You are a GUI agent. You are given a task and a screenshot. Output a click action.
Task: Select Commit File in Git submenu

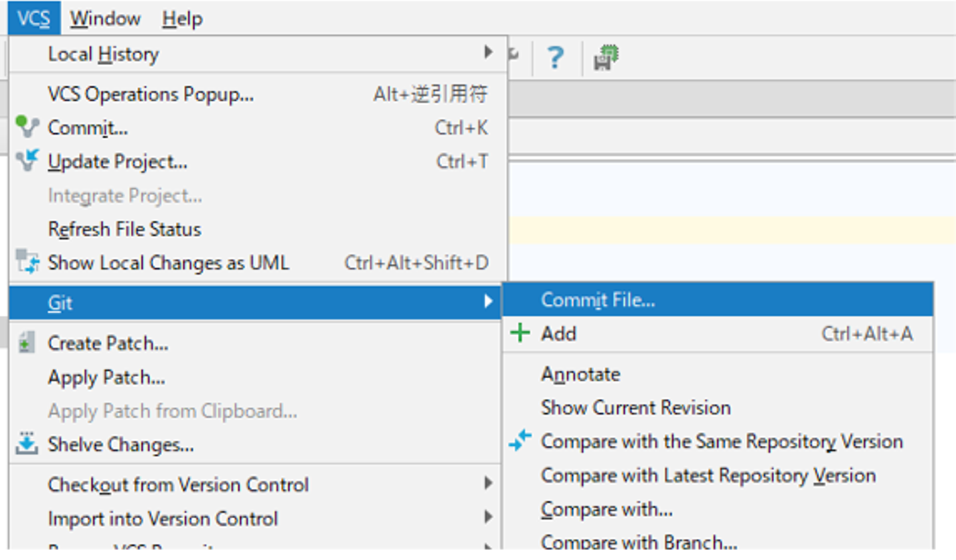[x=597, y=300]
